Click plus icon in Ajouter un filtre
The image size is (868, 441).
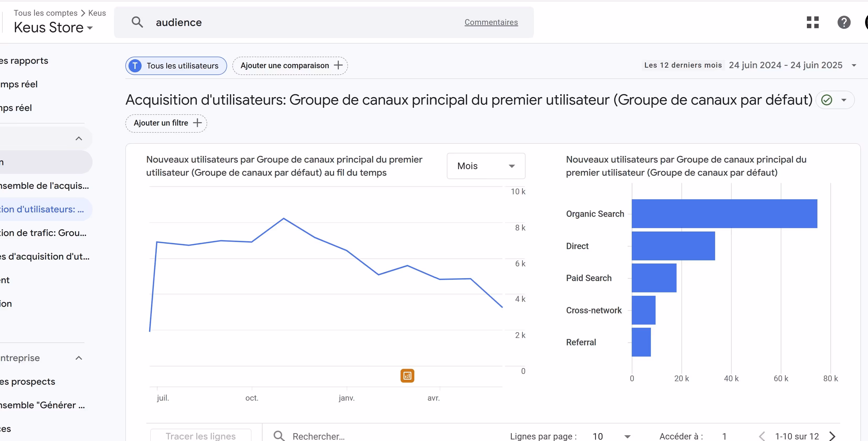pos(197,123)
